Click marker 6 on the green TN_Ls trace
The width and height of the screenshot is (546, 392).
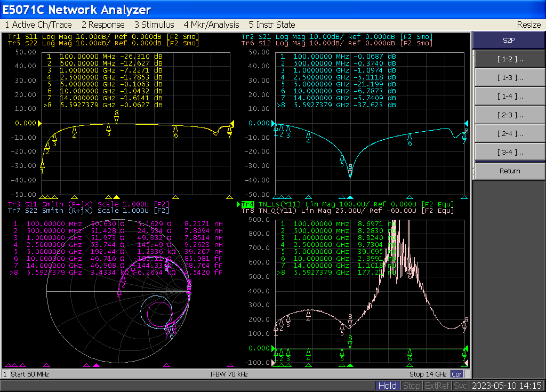tap(409, 353)
